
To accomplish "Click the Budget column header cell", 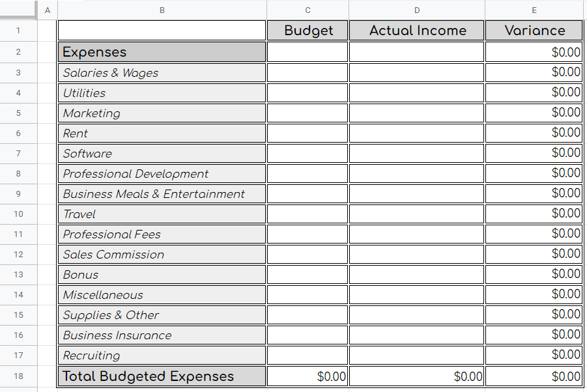I will click(x=308, y=31).
